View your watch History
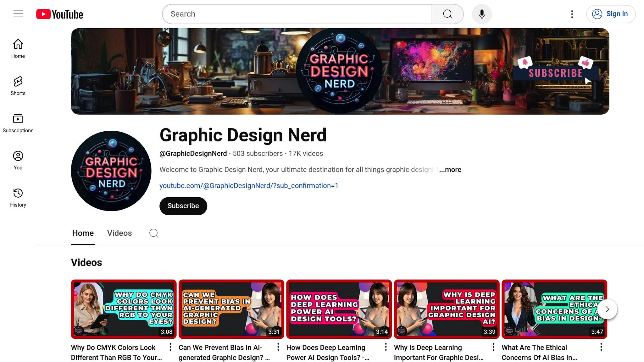This screenshot has height=362, width=644. click(18, 197)
